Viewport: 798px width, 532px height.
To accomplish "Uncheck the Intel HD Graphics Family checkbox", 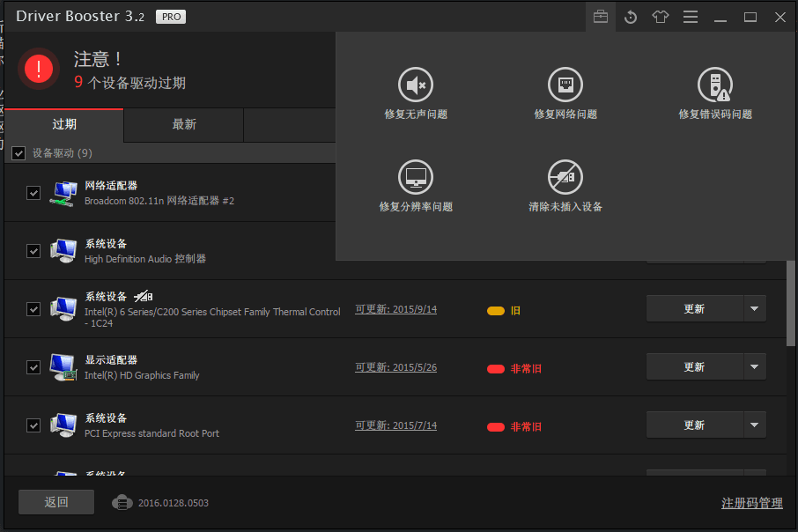I will click(33, 367).
